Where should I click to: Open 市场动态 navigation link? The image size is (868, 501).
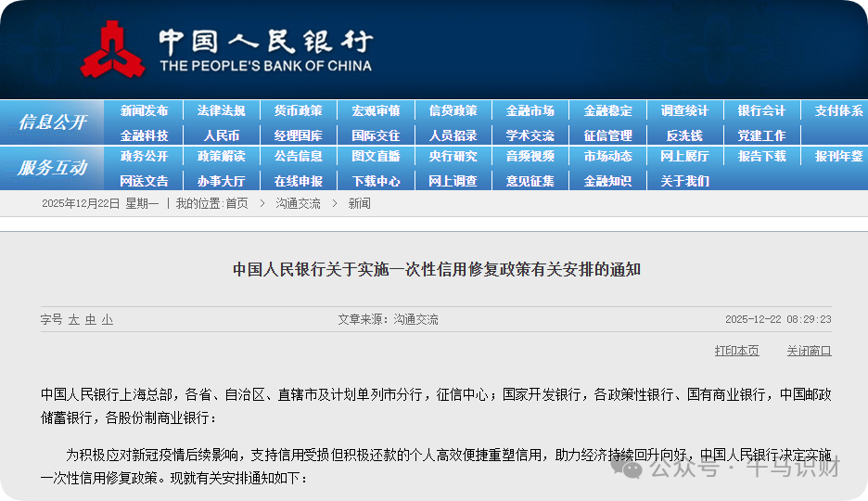click(607, 156)
